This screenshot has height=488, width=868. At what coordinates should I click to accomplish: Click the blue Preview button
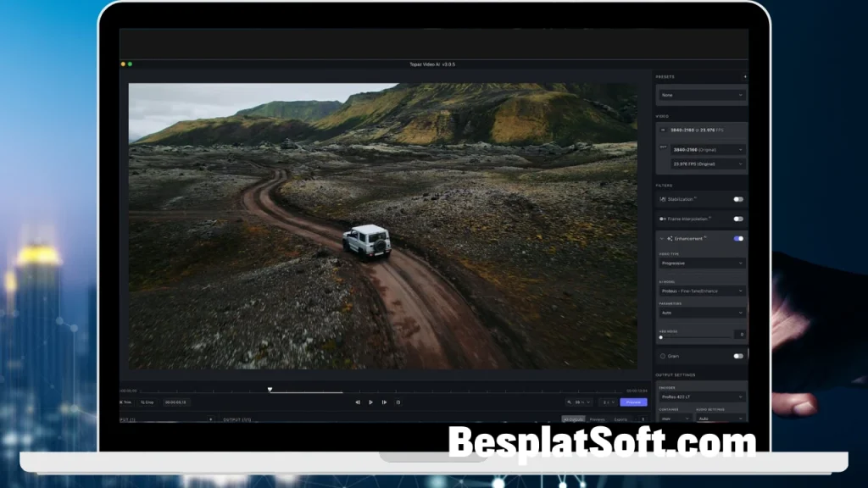634,402
